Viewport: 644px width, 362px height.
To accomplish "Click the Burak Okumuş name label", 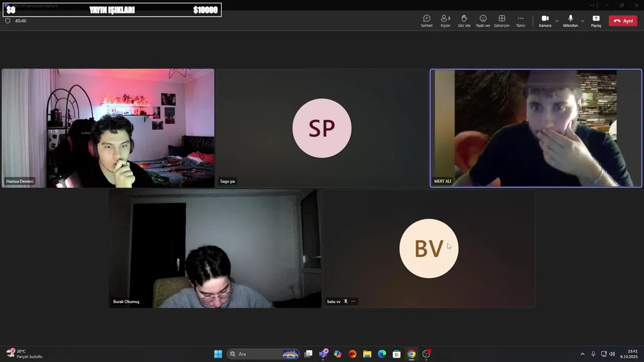I will (x=126, y=302).
